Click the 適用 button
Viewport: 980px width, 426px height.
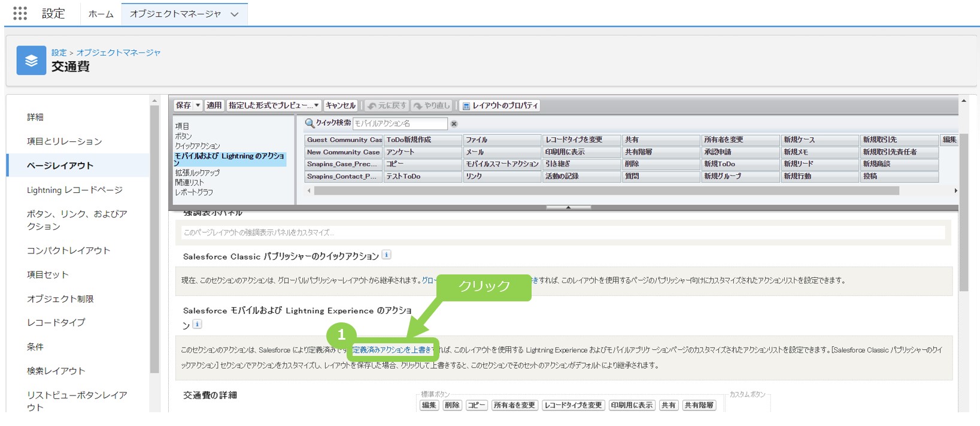(x=214, y=105)
